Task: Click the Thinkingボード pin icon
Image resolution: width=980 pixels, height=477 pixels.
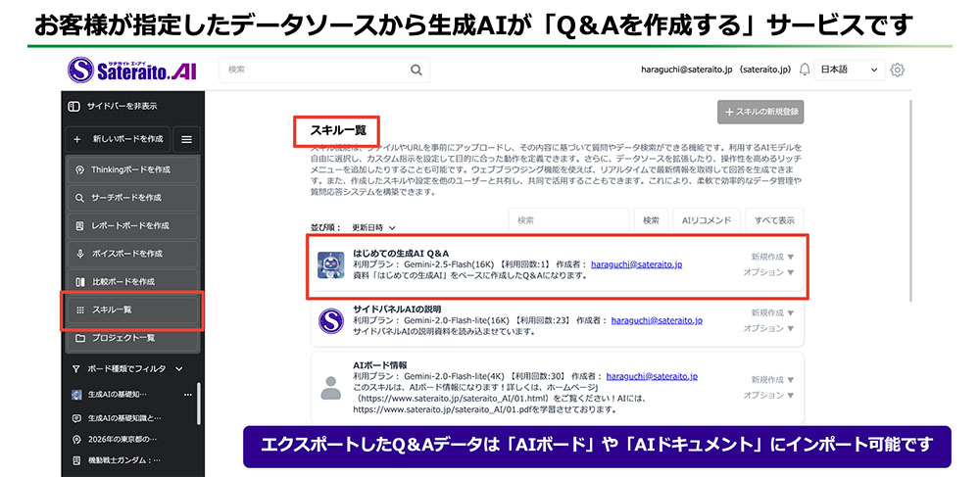Action: (79, 169)
